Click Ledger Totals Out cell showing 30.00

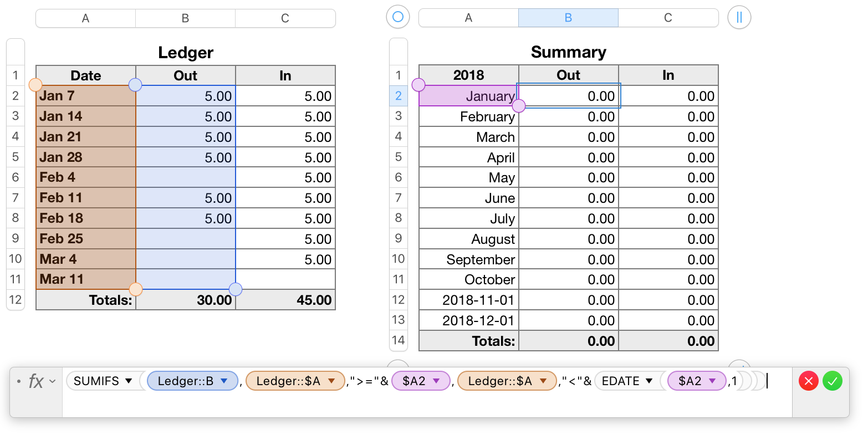(x=186, y=300)
